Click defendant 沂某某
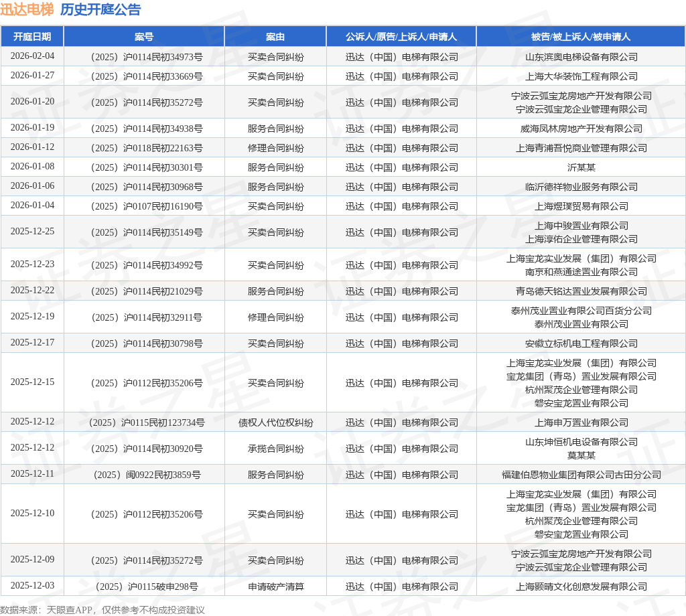The height and width of the screenshot is (616, 686). (x=581, y=167)
